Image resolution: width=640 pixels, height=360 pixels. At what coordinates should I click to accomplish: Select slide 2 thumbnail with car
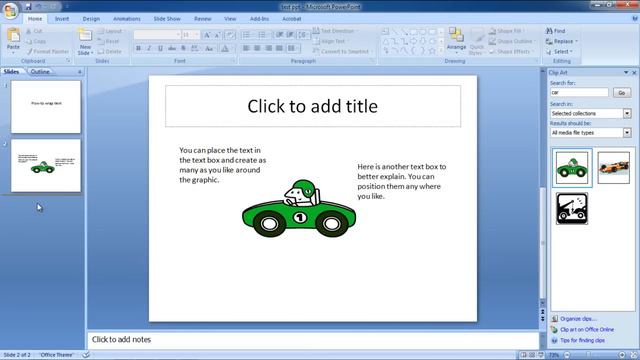46,166
